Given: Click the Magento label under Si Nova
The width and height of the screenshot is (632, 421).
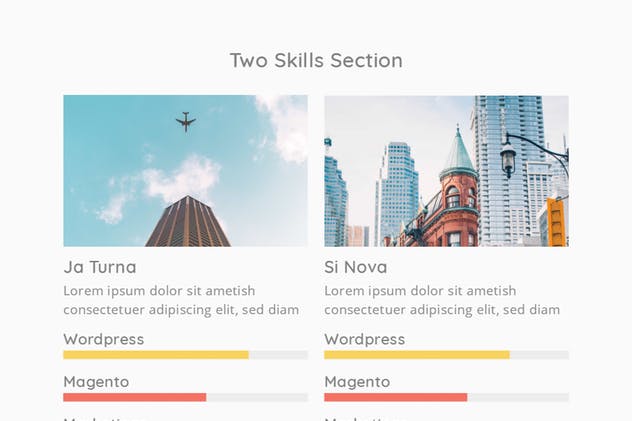Looking at the screenshot, I should (357, 382).
